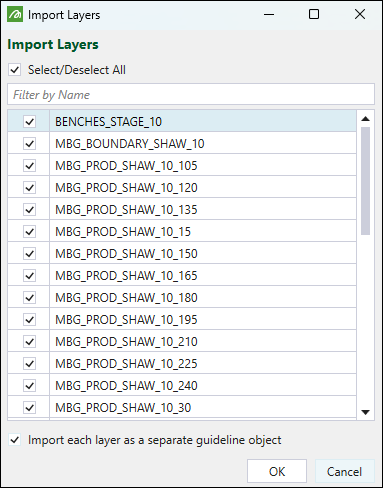Deselect the MBG_PROD_SHAW_10_150 checkbox
This screenshot has width=383, height=489.
tap(30, 254)
